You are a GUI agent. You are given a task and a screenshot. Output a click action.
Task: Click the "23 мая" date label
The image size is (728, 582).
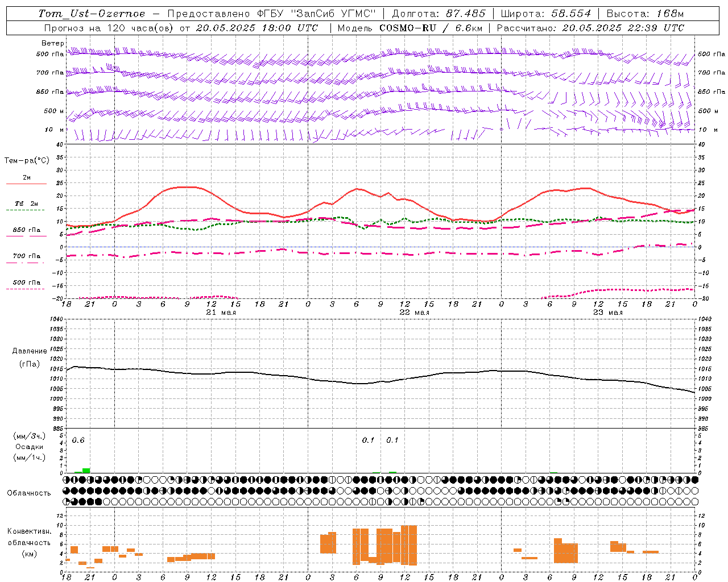point(607,313)
